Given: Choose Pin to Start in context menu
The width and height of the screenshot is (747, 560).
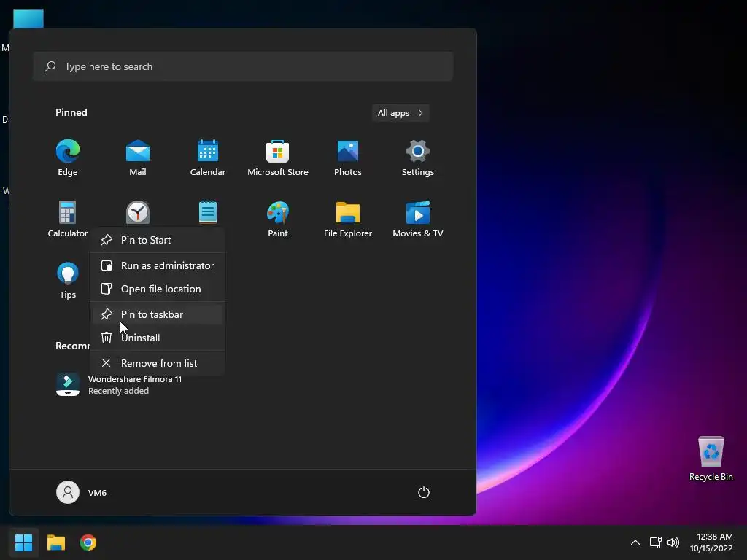Looking at the screenshot, I should tap(158, 240).
